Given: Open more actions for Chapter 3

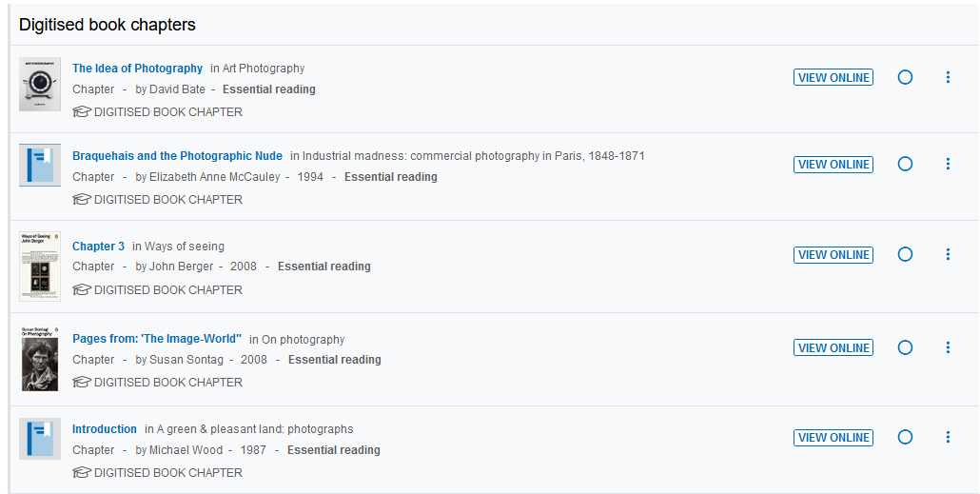Looking at the screenshot, I should (948, 254).
